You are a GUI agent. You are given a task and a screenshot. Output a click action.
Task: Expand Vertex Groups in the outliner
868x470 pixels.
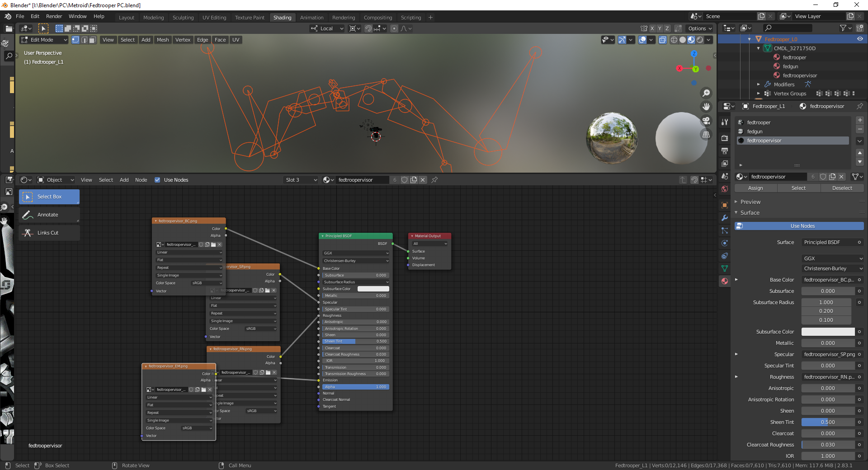click(x=759, y=94)
